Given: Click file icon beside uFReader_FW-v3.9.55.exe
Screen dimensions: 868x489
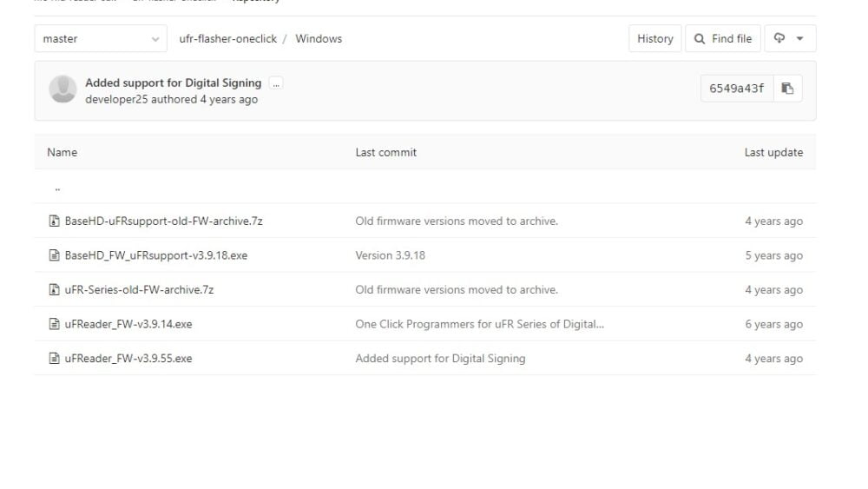Looking at the screenshot, I should (x=54, y=359).
